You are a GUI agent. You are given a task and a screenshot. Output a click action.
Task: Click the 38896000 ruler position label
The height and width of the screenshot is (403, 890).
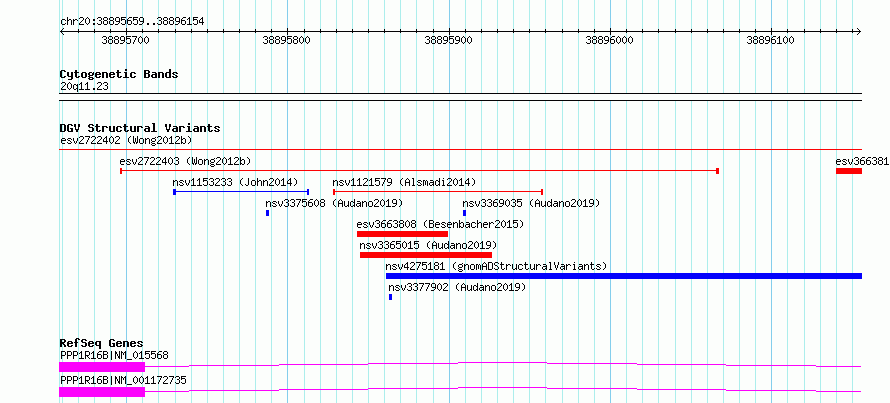[x=610, y=40]
